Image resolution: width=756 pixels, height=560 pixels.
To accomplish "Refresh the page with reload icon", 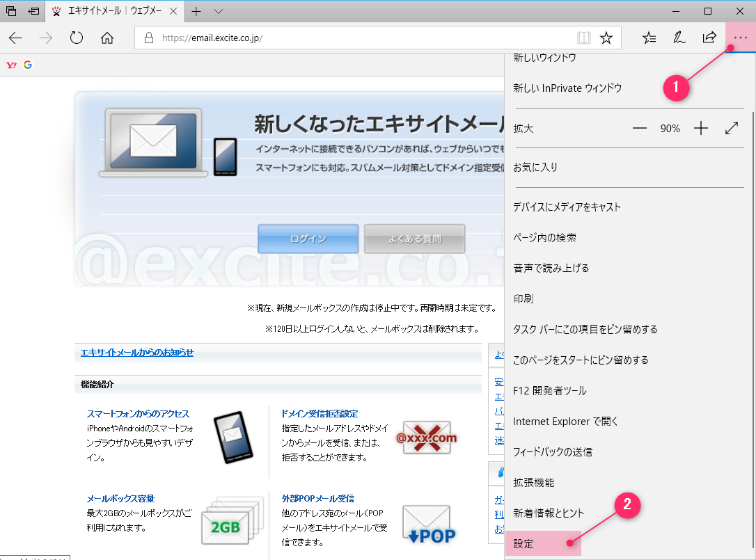I will tap(77, 38).
